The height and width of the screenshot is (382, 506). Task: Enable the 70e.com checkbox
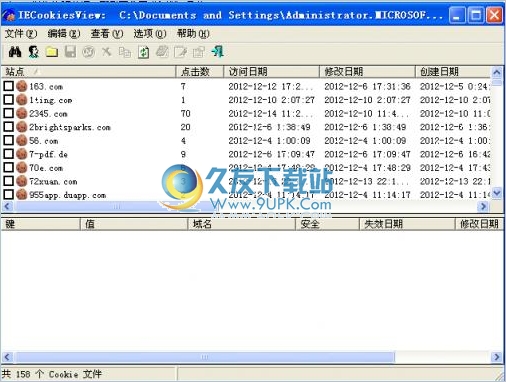[x=9, y=167]
